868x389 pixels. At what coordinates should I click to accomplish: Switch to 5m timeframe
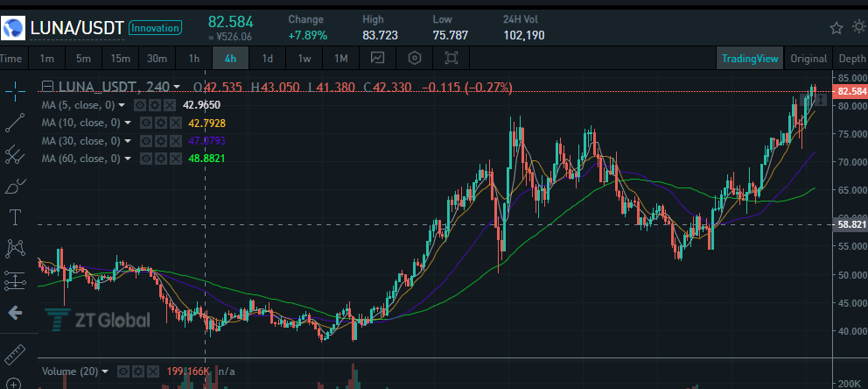click(84, 58)
